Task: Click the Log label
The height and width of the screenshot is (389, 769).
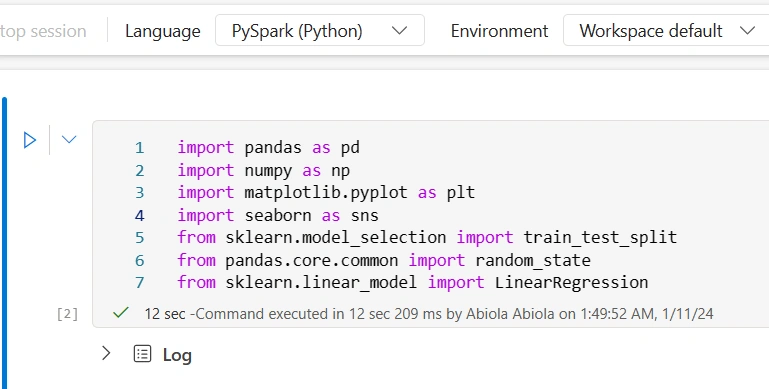Action: pyautogui.click(x=177, y=355)
